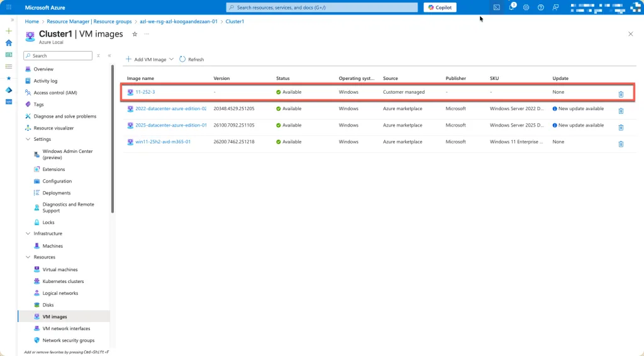Collapse the sidebar menu with double chevron
This screenshot has width=644, height=356.
[109, 55]
